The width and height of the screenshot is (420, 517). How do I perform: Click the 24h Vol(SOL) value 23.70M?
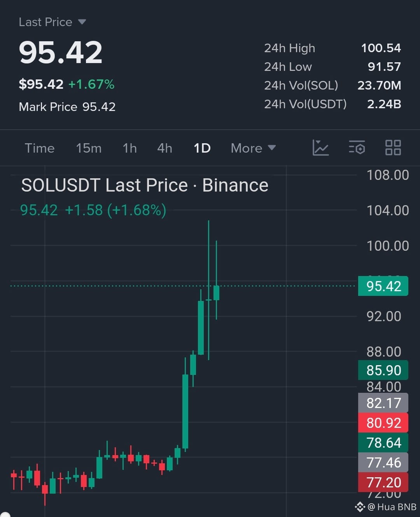coord(379,85)
